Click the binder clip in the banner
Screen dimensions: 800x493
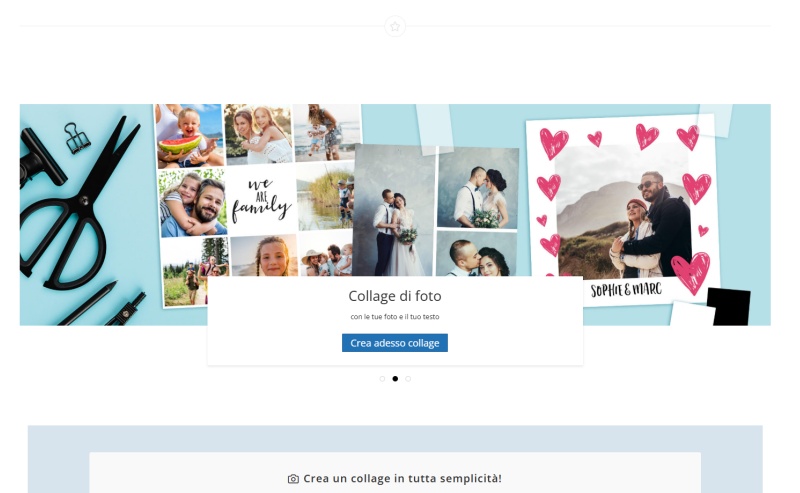(77, 138)
